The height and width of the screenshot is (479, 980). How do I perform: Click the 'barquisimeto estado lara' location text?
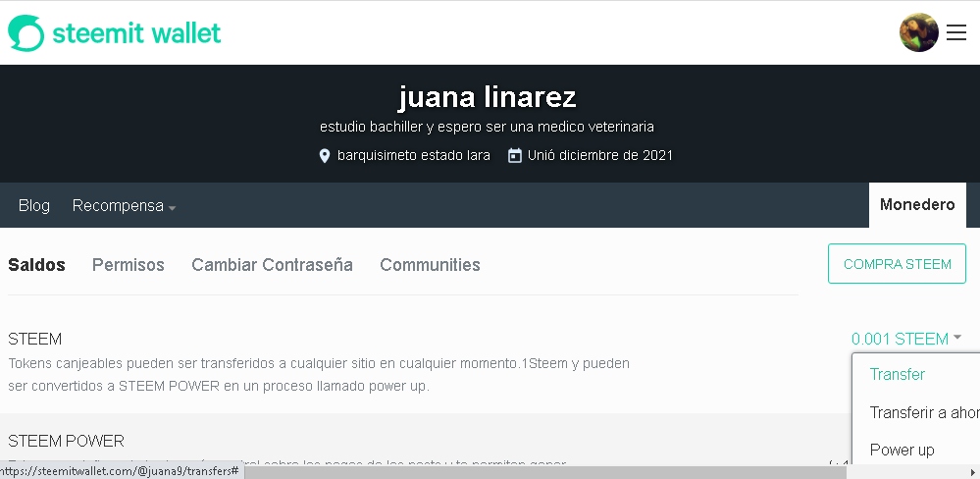pos(414,156)
